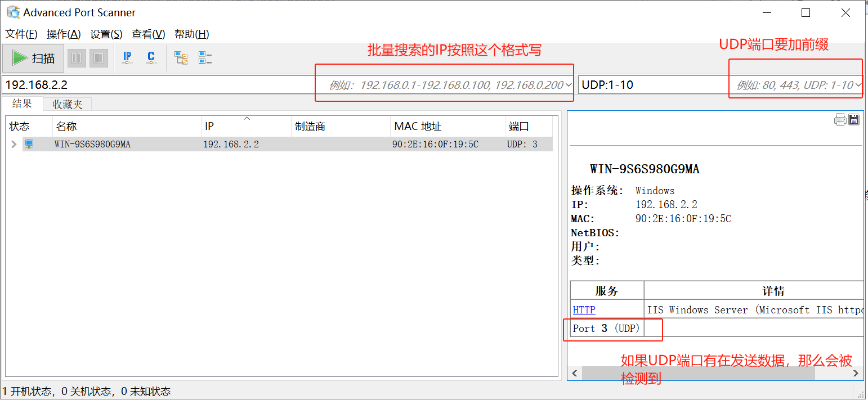Screen dimensions: 868x400
Task: Open the 帮助(H) menu
Action: (x=192, y=34)
